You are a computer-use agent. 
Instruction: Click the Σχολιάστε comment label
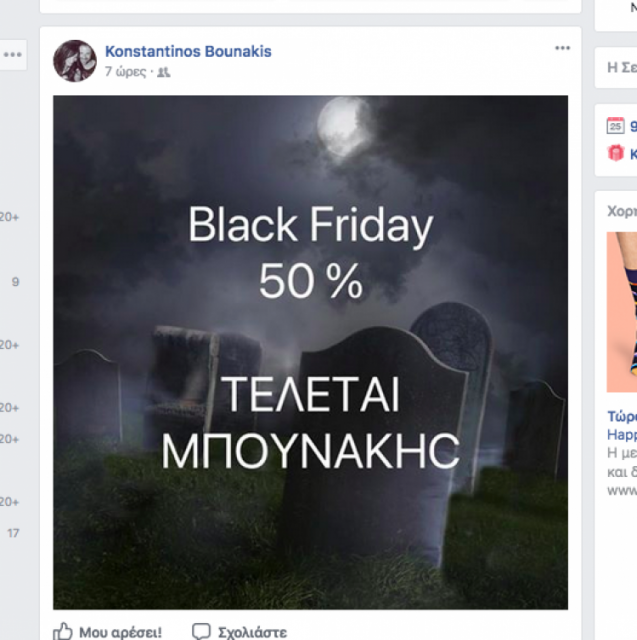coord(252,632)
